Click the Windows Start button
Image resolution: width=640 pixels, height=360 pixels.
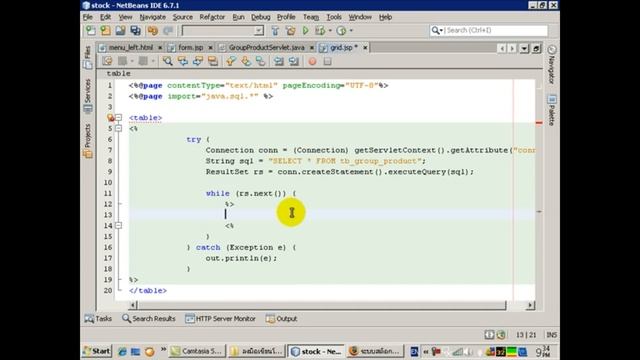point(97,351)
